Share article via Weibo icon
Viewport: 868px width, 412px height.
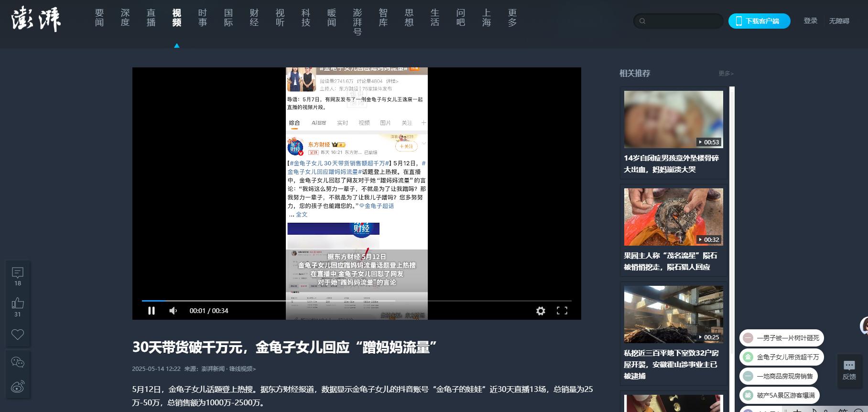pos(18,386)
